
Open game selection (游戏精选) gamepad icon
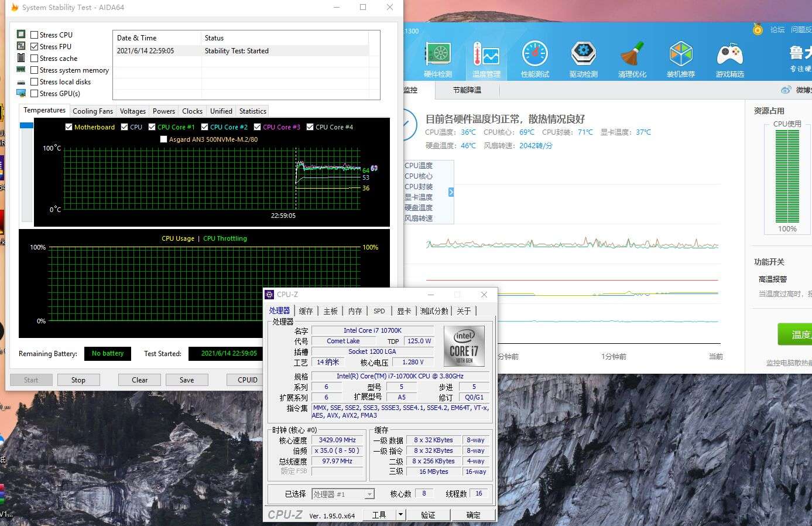[x=729, y=59]
